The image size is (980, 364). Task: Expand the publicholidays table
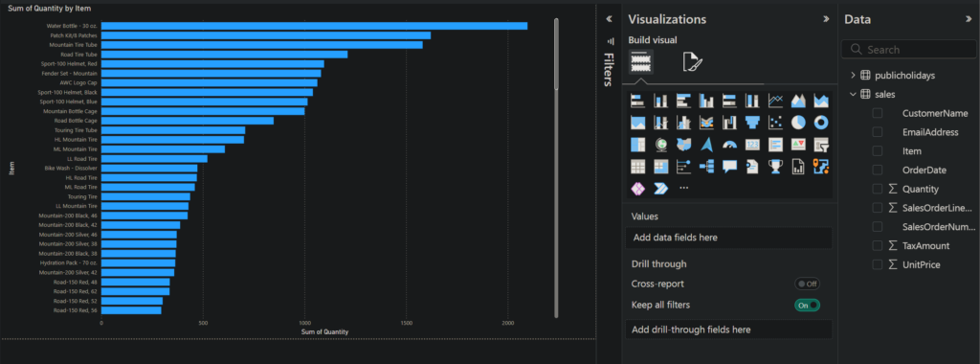click(x=853, y=75)
